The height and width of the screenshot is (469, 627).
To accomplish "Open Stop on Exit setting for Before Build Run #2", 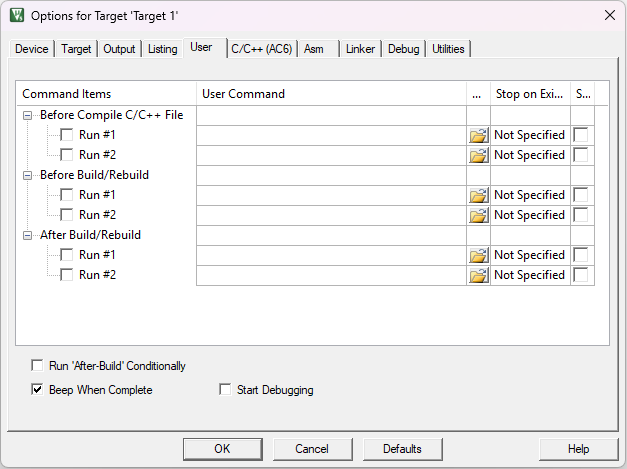I will (529, 215).
